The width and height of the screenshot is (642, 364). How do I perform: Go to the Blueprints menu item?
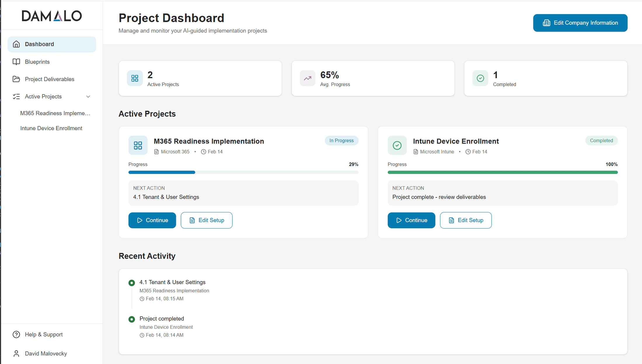[x=37, y=62]
